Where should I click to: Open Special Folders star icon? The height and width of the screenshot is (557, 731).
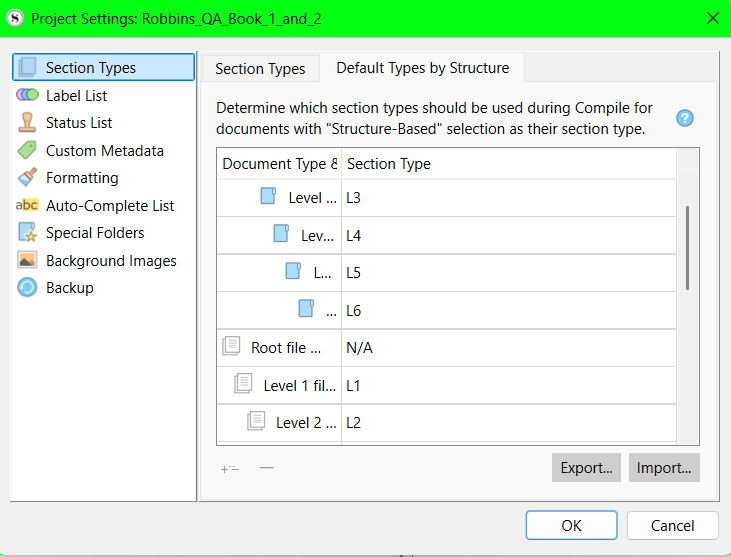[27, 232]
